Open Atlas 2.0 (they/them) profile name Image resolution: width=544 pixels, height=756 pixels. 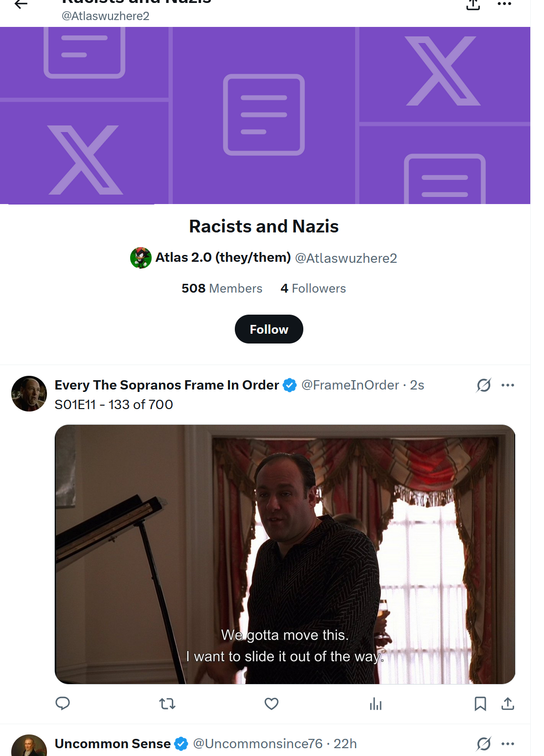(223, 257)
